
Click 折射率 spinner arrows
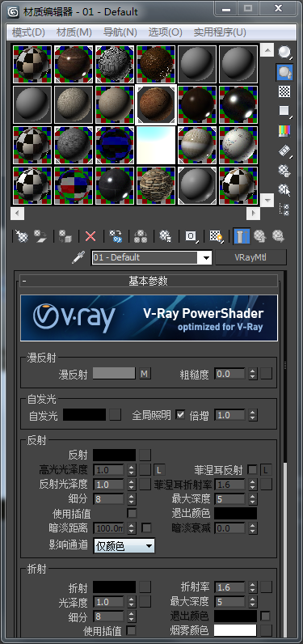(x=253, y=587)
